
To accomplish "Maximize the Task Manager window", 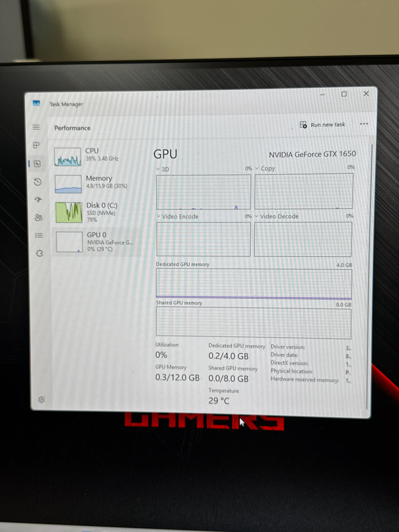I will tap(344, 94).
